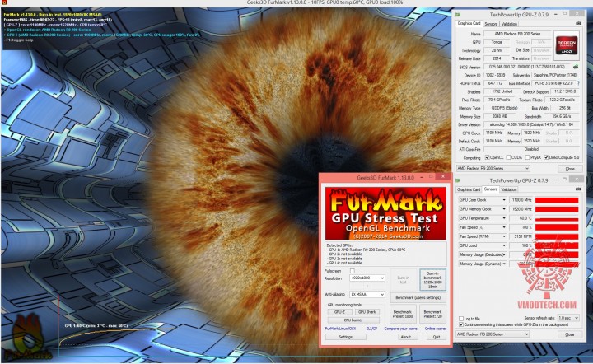Enable the Log to file checkbox
The width and height of the screenshot is (593, 364).
461,318
